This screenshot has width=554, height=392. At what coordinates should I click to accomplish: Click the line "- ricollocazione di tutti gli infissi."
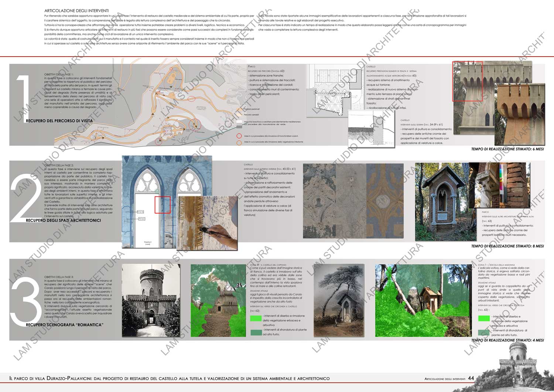click(386, 108)
